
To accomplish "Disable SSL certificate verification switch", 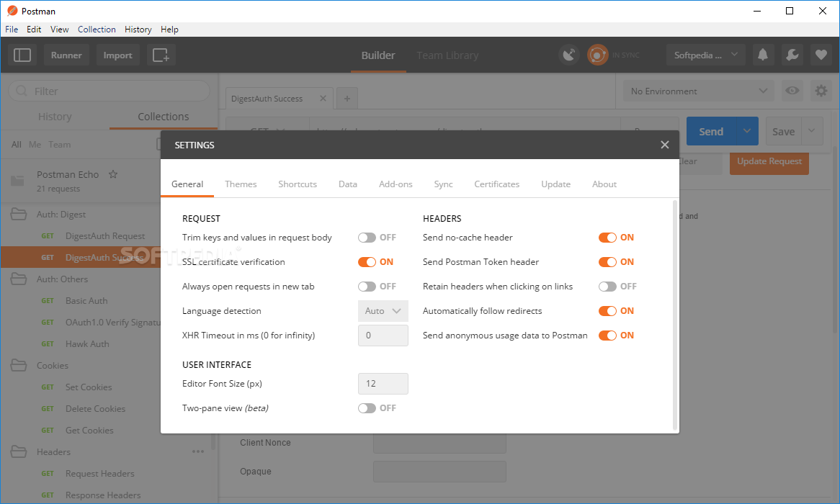I will (367, 262).
